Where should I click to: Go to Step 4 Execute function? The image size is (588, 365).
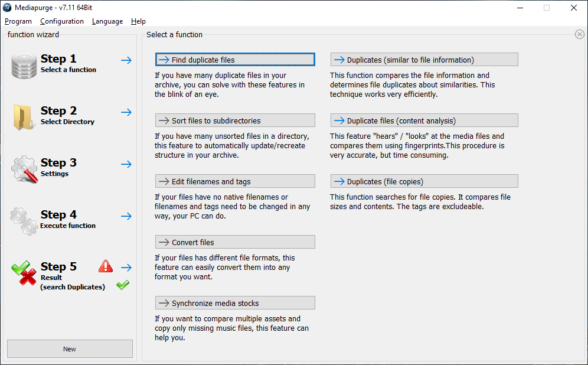point(68,220)
